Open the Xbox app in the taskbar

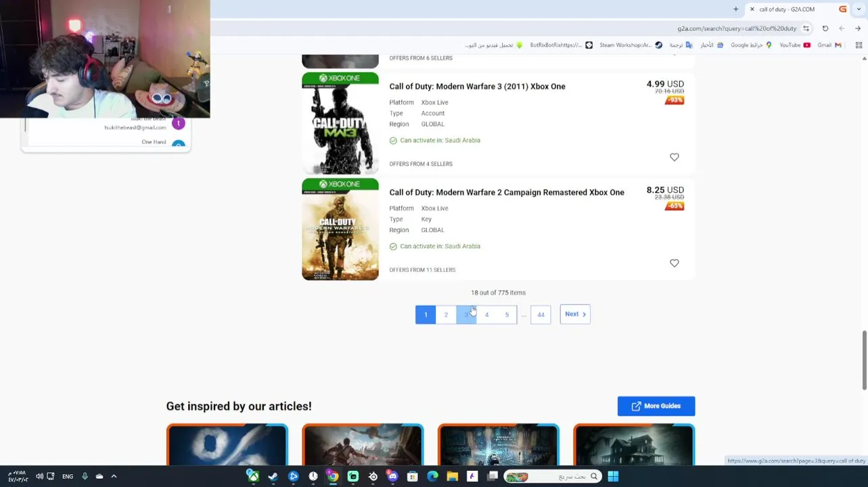(x=253, y=477)
